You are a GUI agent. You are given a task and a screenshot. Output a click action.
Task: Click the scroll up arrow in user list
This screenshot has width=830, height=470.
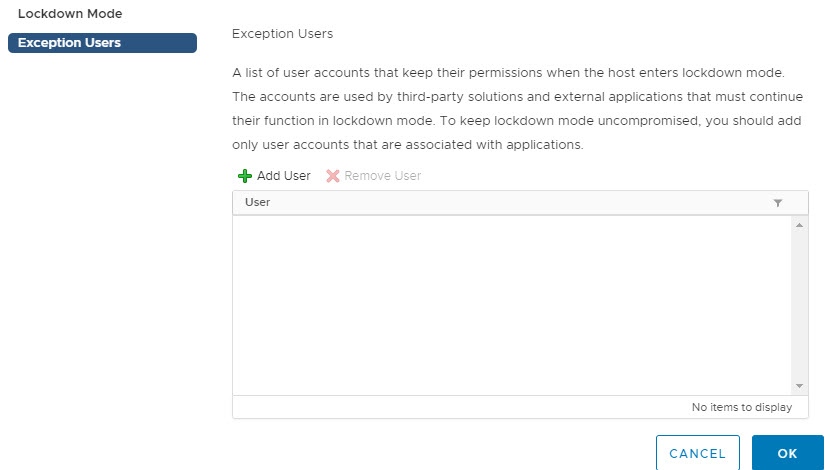(799, 225)
